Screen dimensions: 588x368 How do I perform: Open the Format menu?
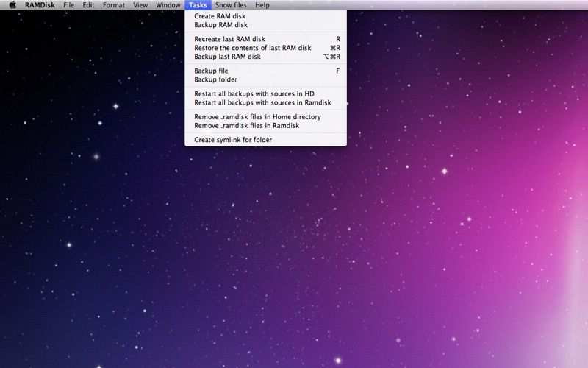(114, 5)
